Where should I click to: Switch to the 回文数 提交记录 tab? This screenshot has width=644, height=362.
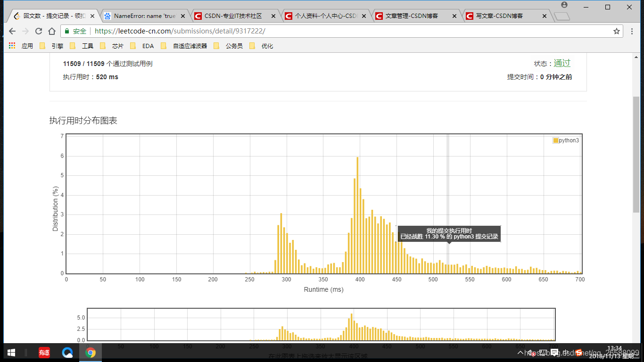click(x=53, y=16)
